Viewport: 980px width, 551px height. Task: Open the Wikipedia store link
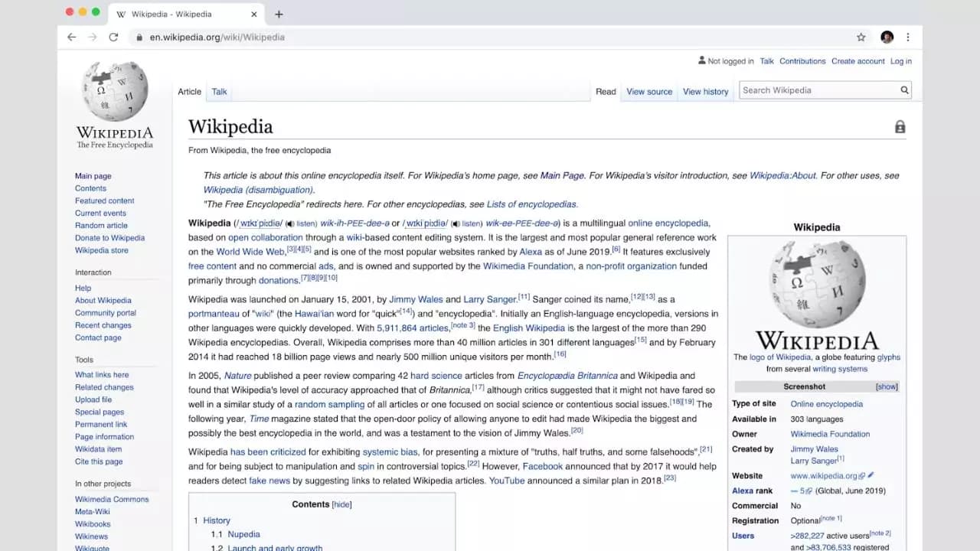[102, 250]
